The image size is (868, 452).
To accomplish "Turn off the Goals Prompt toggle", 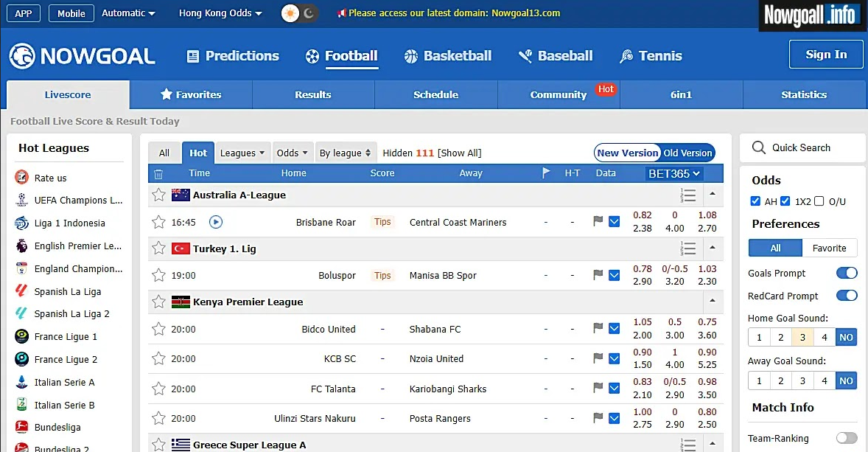I will [x=847, y=273].
